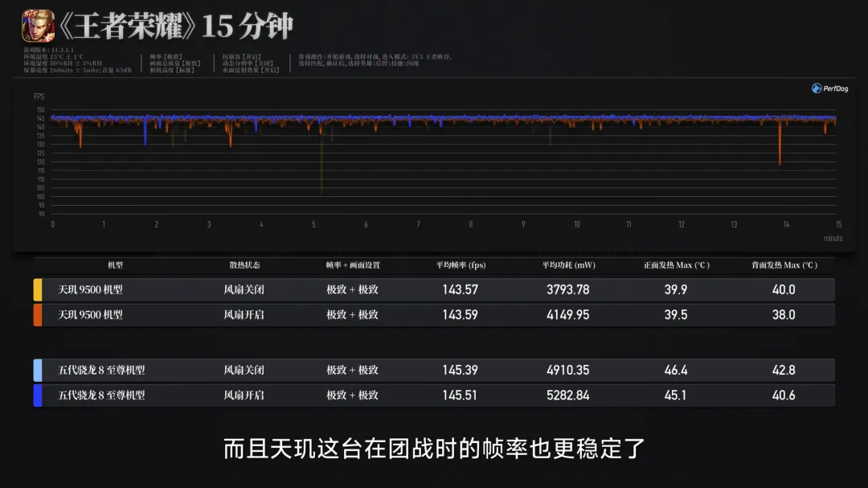This screenshot has height=488, width=868.
Task: Click the front temperature value 39.5
Action: point(676,314)
